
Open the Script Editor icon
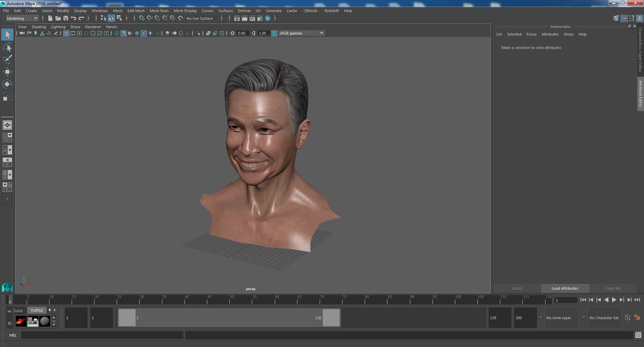[x=638, y=335]
